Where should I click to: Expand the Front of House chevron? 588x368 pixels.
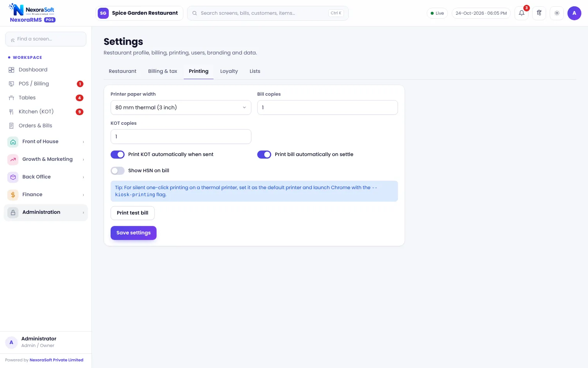(83, 142)
